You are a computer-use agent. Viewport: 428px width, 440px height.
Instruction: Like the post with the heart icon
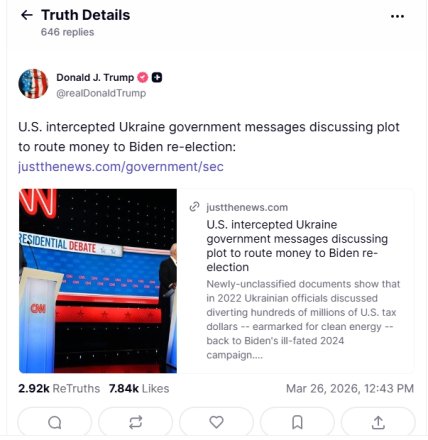pos(216,422)
